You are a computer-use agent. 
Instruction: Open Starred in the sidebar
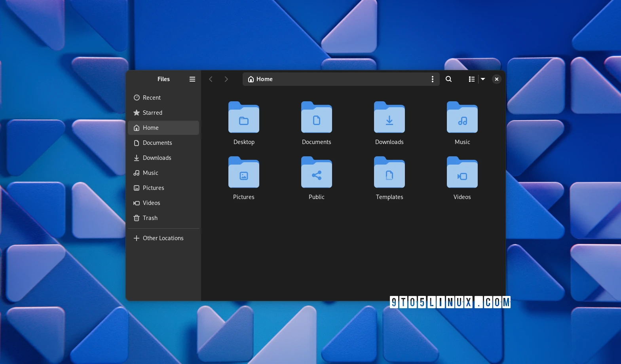pyautogui.click(x=163, y=113)
